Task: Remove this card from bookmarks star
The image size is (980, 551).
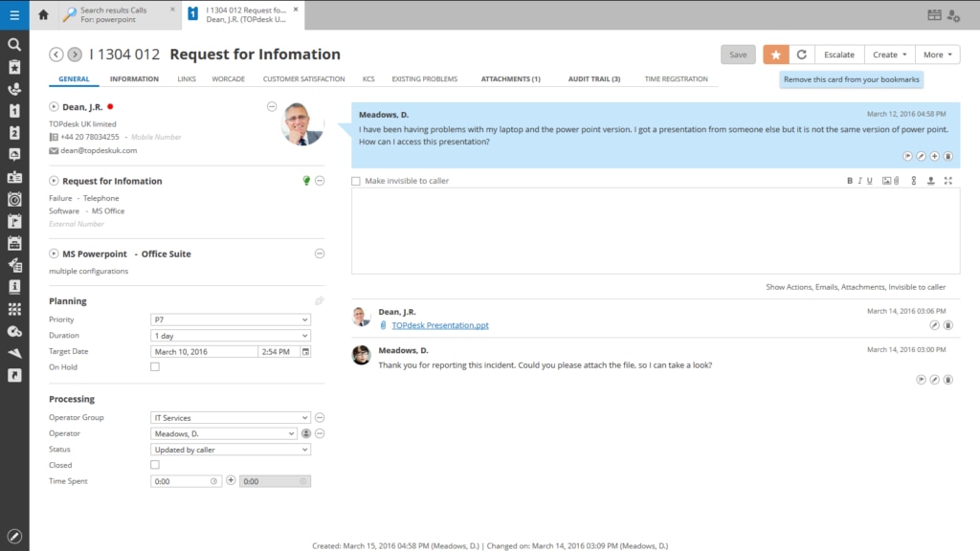Action: pos(775,55)
